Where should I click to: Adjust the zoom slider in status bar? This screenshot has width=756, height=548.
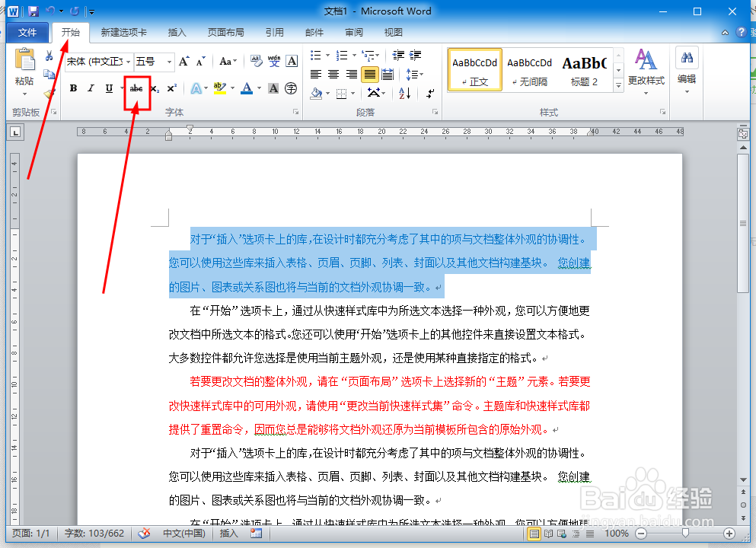point(685,534)
